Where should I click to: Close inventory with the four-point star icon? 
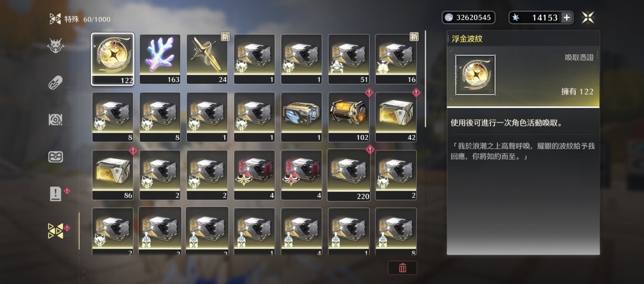click(x=588, y=17)
